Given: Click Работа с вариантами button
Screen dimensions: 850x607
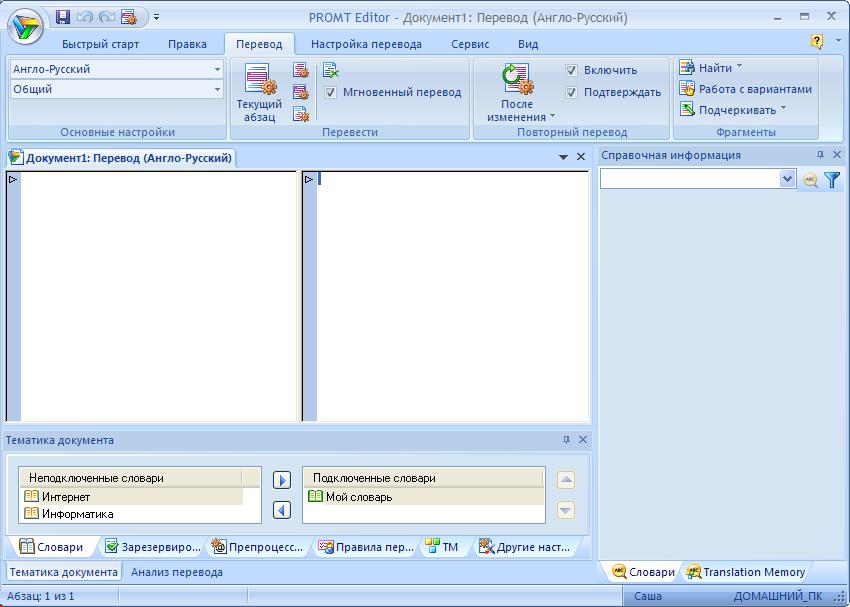Looking at the screenshot, I should click(745, 89).
